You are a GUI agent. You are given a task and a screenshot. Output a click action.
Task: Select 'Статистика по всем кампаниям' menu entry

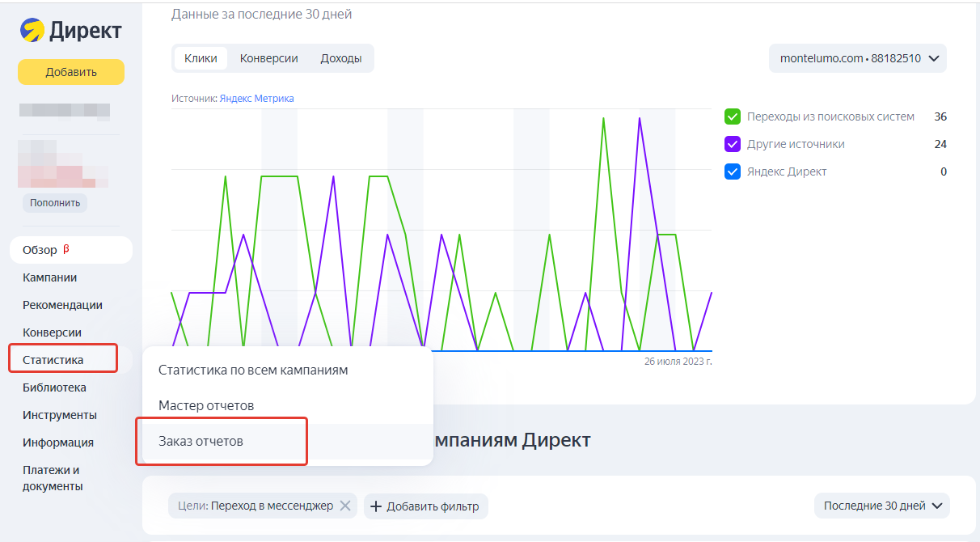click(287, 370)
